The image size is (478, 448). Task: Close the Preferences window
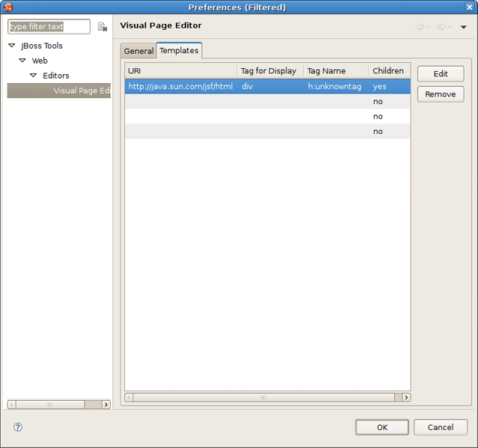pos(469,7)
